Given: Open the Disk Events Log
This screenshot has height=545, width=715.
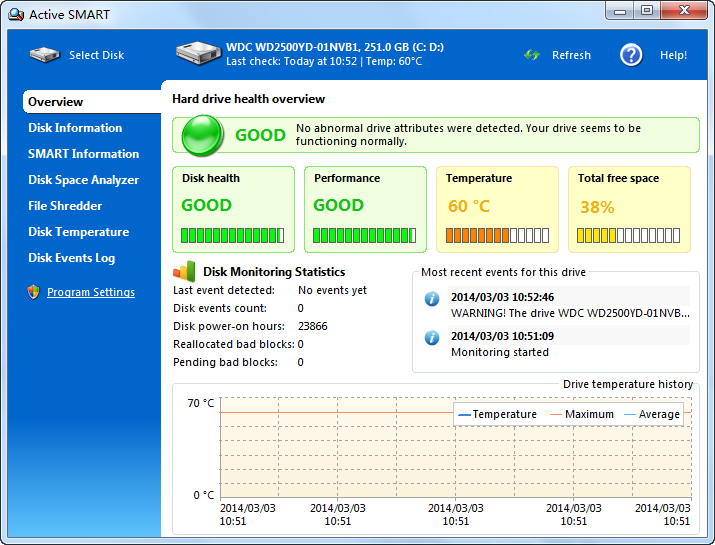Looking at the screenshot, I should coord(71,258).
